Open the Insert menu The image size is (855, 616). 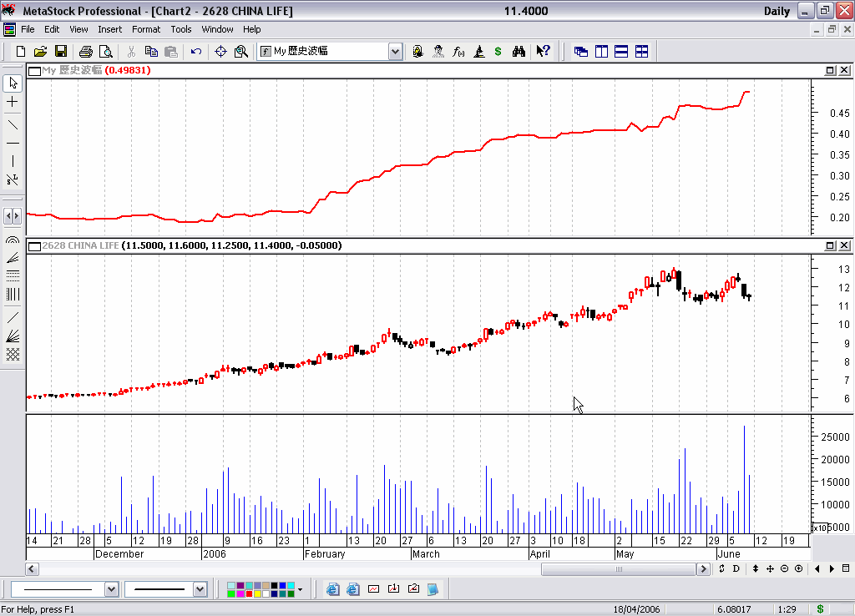pos(109,29)
